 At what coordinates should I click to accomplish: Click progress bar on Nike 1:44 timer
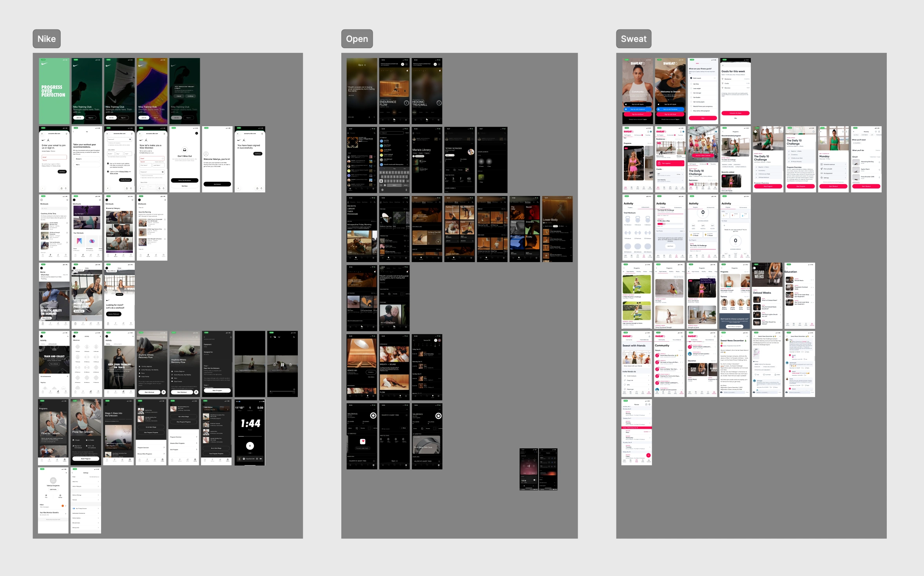pos(250,436)
